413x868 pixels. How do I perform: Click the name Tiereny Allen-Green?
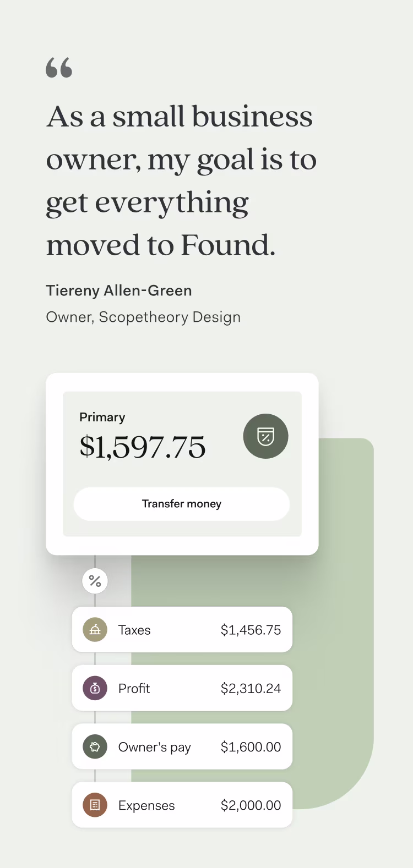tap(119, 291)
